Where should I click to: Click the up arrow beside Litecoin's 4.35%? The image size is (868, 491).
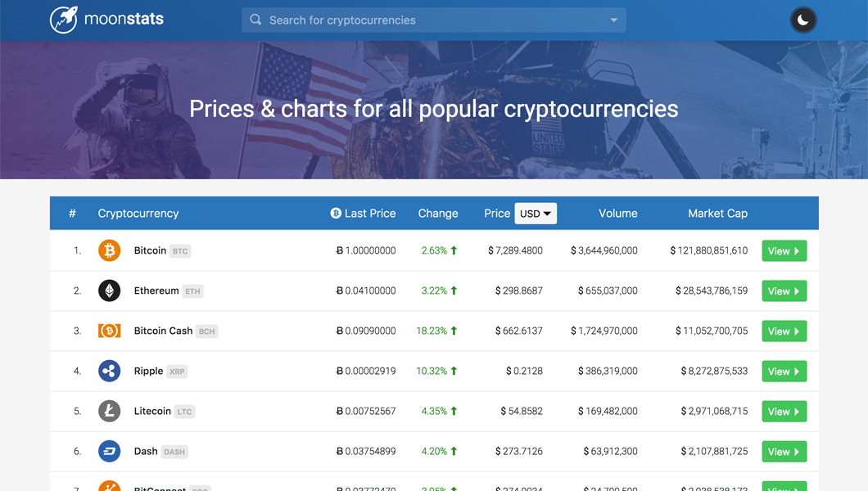[x=454, y=412]
